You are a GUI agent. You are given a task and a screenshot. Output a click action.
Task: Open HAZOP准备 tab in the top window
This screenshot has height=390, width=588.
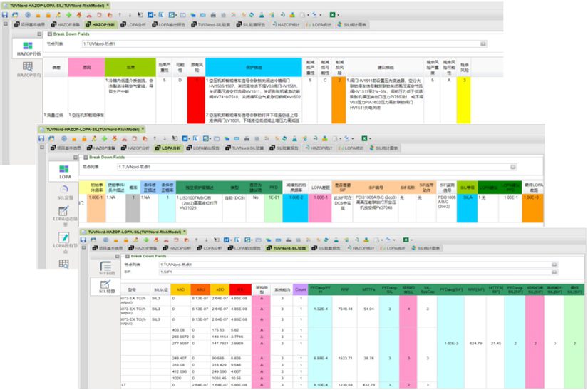(66, 24)
